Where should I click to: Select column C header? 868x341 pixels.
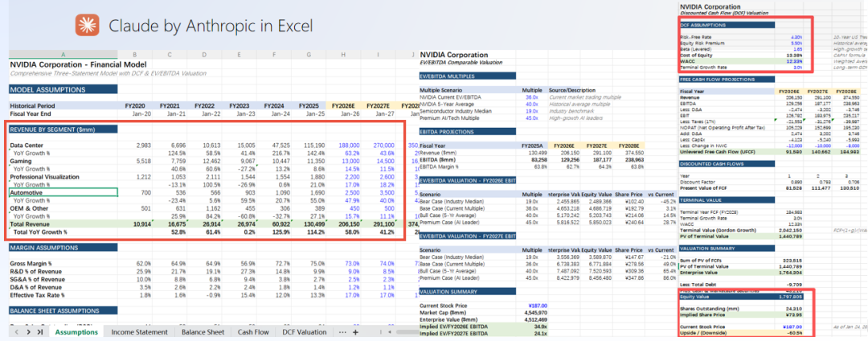coord(170,54)
